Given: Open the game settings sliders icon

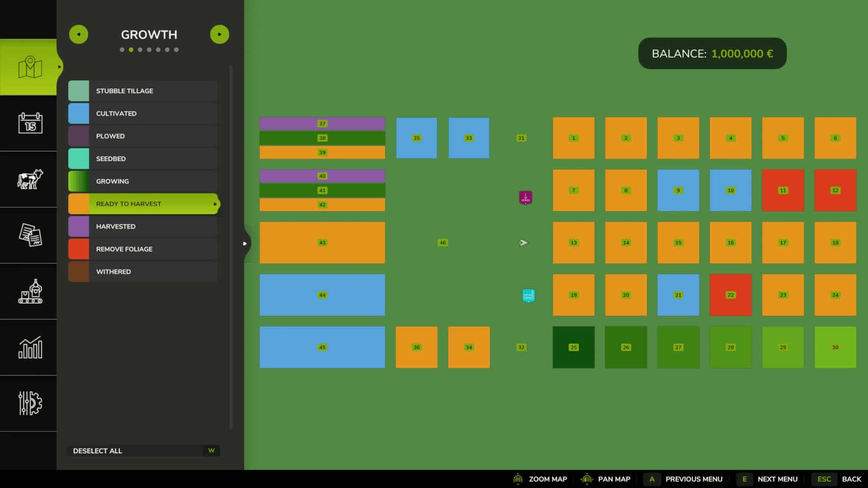Looking at the screenshot, I should tap(30, 403).
